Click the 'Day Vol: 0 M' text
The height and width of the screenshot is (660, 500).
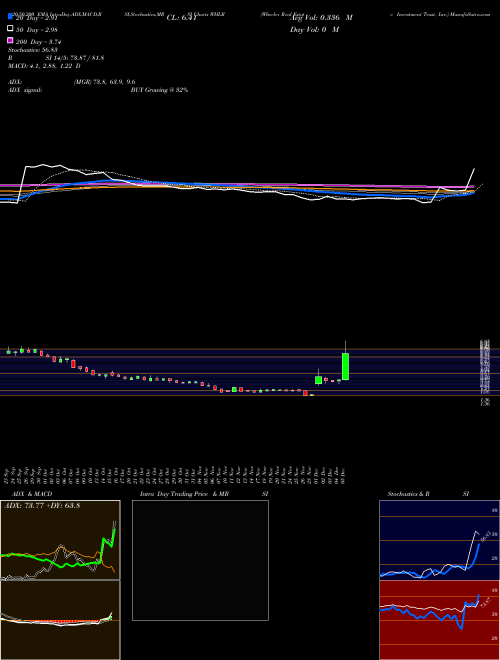click(314, 30)
